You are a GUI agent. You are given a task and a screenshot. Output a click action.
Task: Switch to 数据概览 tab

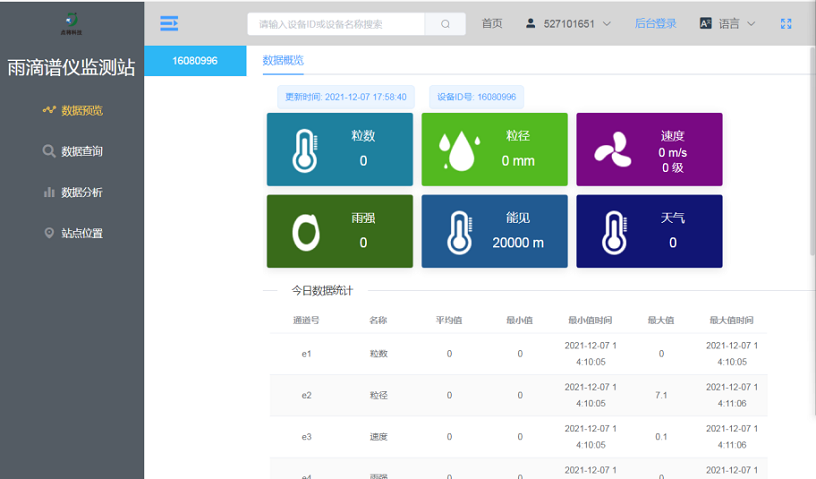283,61
